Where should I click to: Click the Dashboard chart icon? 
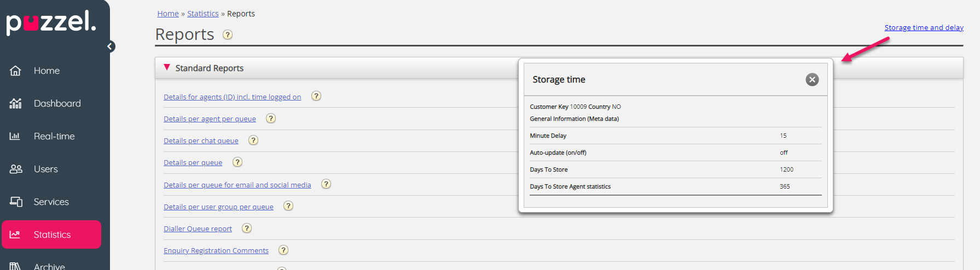pos(15,103)
